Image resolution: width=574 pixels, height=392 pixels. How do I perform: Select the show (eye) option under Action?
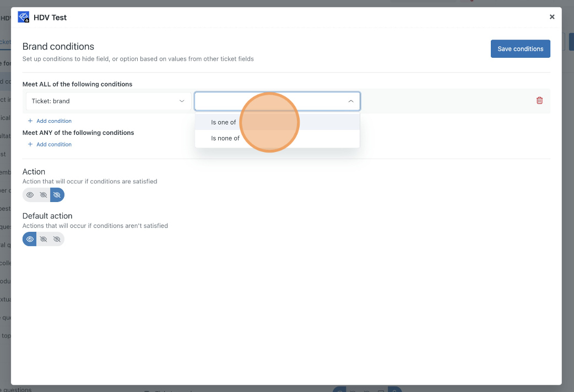tap(30, 195)
